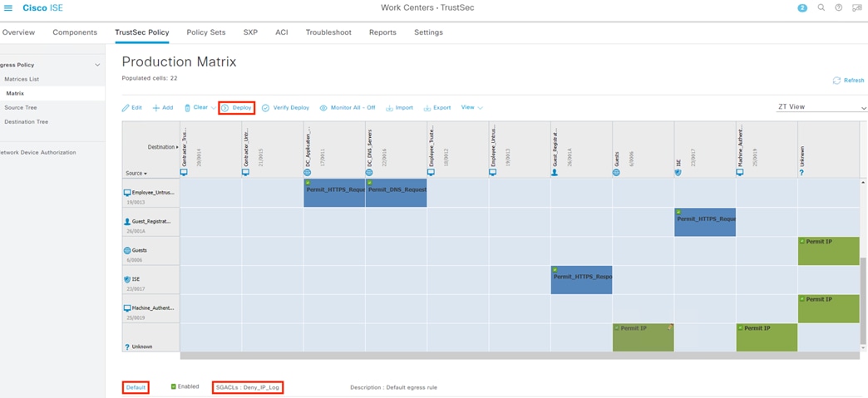Toggle the Enabled checkbox for default rule
The image size is (868, 398).
[173, 387]
